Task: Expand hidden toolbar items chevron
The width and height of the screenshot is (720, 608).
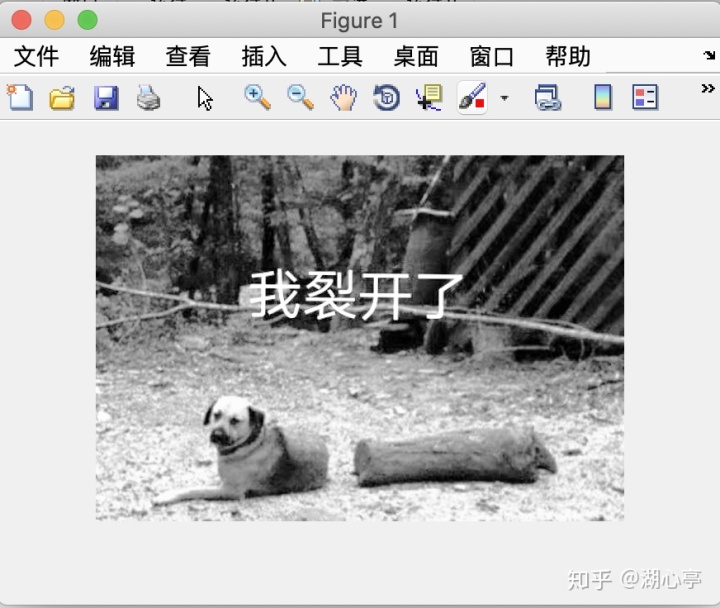Action: point(708,88)
